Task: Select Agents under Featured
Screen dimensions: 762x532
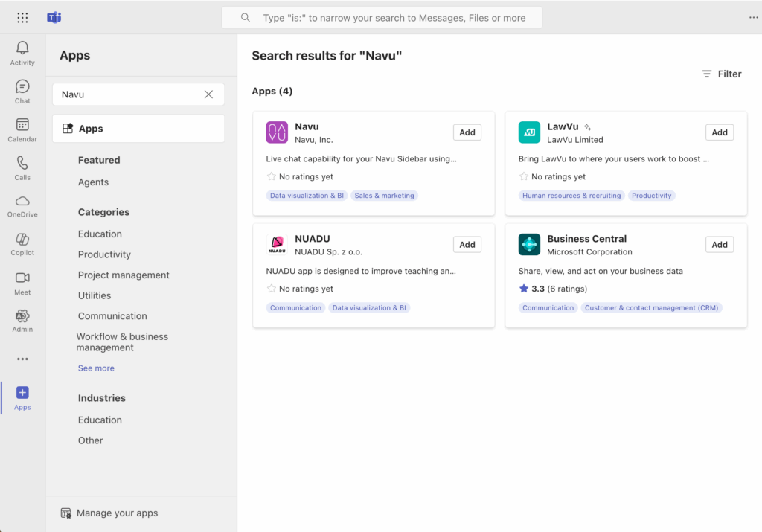Action: (x=93, y=182)
